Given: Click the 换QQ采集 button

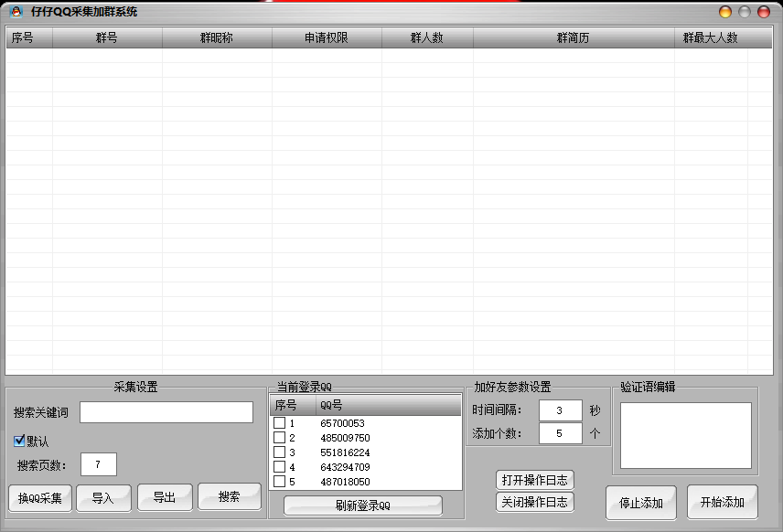Looking at the screenshot, I should click(x=40, y=498).
